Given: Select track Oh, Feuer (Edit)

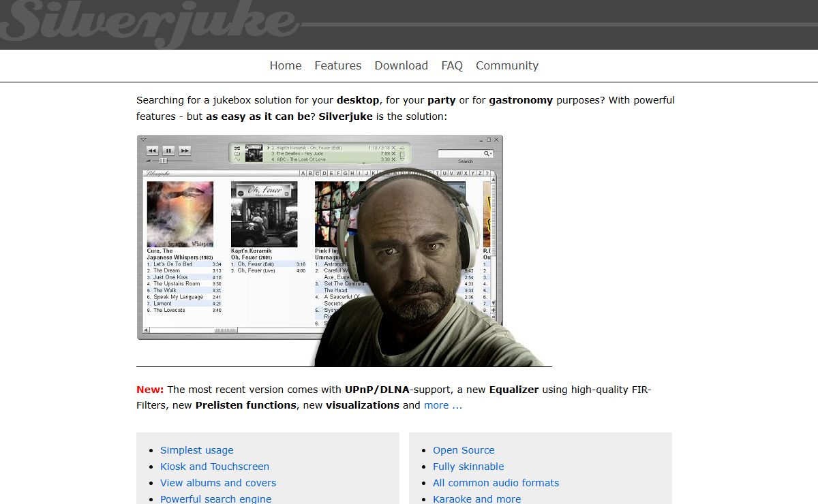Looking at the screenshot, I should 269,264.
